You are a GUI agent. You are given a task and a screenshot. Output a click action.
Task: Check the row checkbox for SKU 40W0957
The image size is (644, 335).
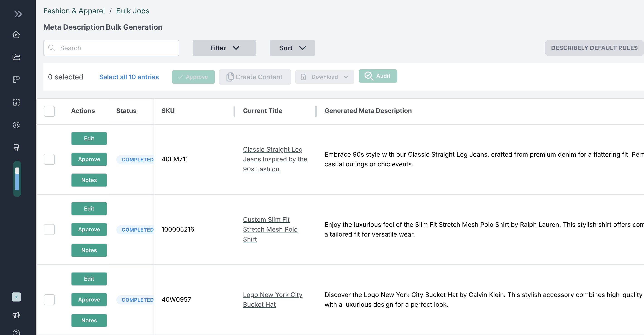(x=49, y=299)
